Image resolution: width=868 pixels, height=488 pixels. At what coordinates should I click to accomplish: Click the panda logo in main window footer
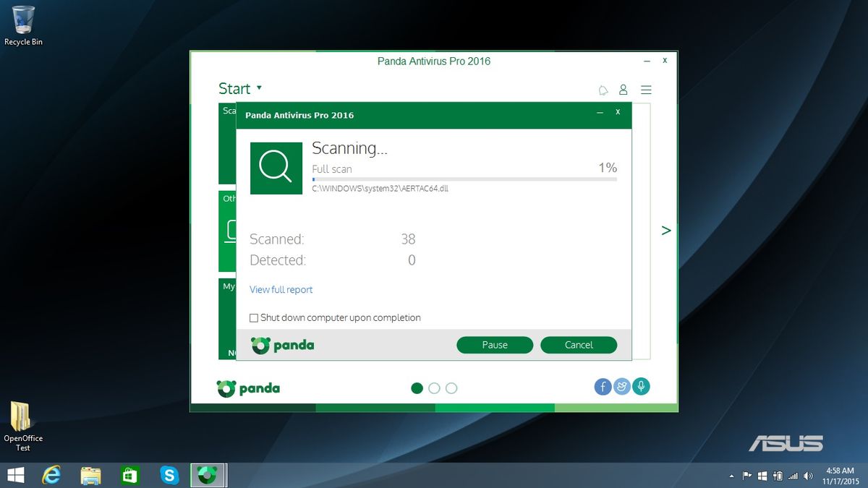[248, 388]
